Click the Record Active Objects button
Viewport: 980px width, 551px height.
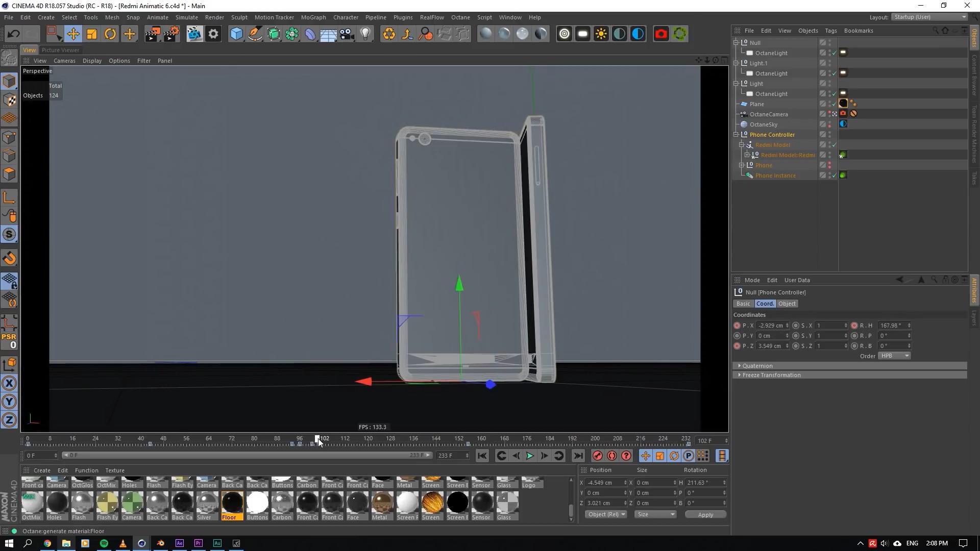tap(598, 456)
